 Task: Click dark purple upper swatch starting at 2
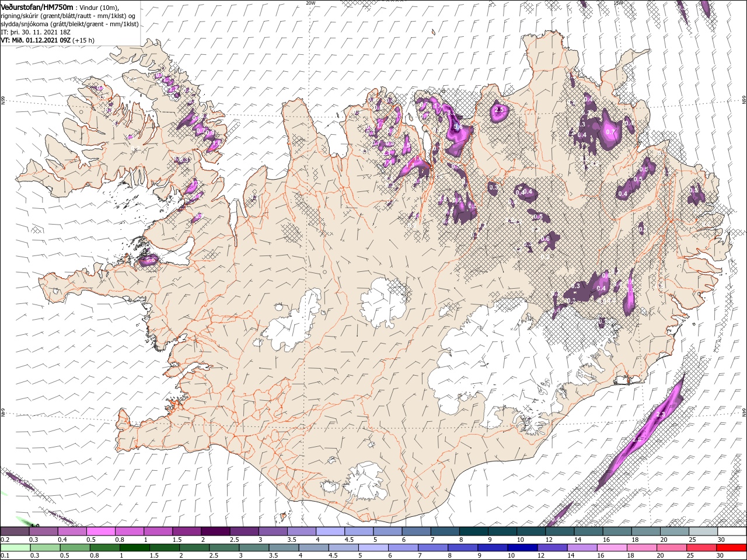(215, 531)
